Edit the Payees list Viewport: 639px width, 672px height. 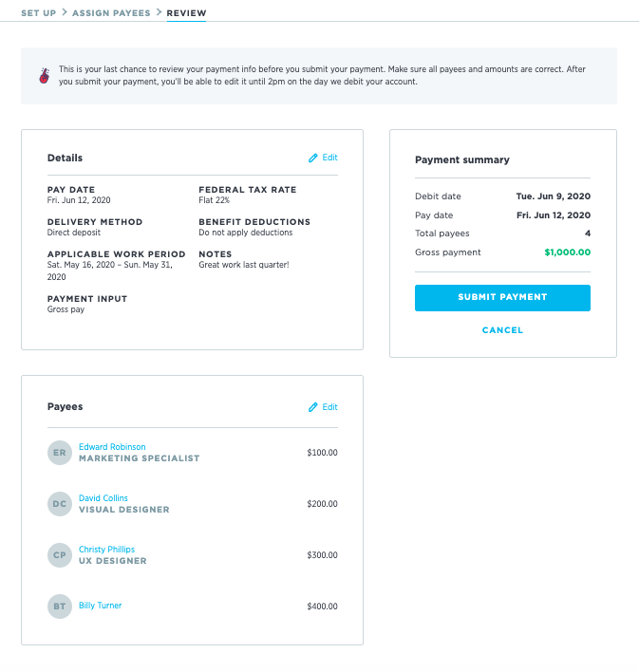[329, 407]
